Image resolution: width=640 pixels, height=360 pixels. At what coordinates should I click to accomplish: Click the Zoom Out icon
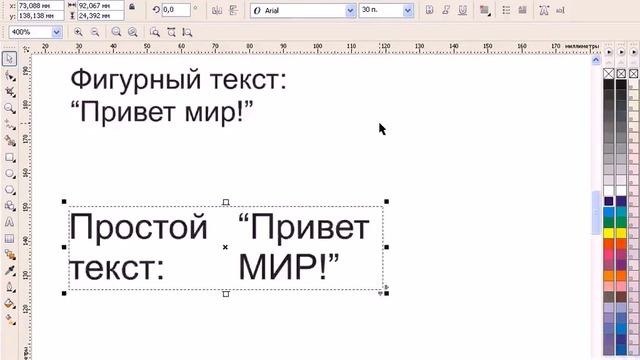click(x=95, y=32)
